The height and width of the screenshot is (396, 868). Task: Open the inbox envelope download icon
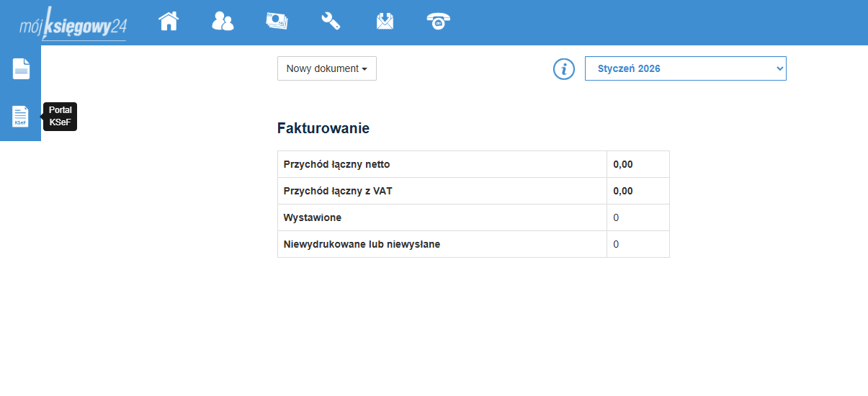point(385,22)
